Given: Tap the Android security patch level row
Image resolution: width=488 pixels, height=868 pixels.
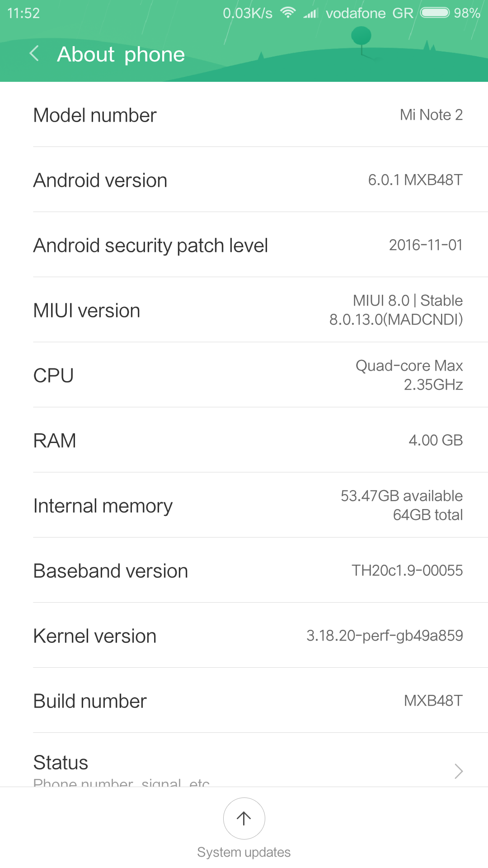Looking at the screenshot, I should click(x=244, y=245).
